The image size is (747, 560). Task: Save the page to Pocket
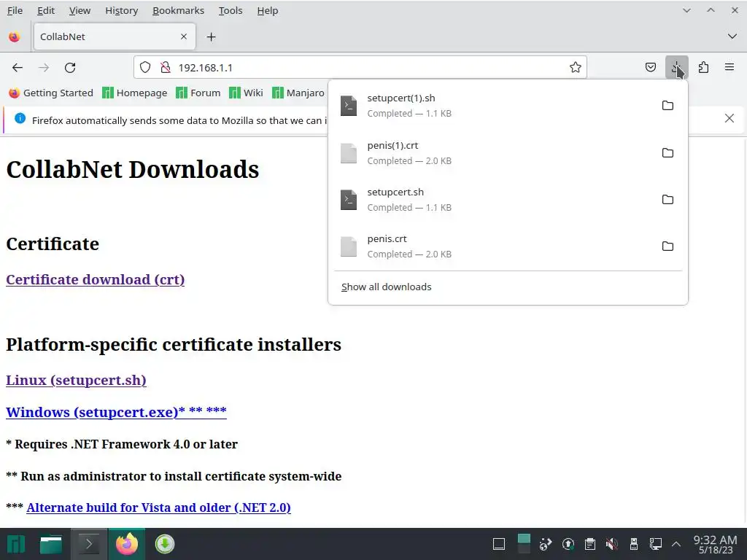coord(650,68)
